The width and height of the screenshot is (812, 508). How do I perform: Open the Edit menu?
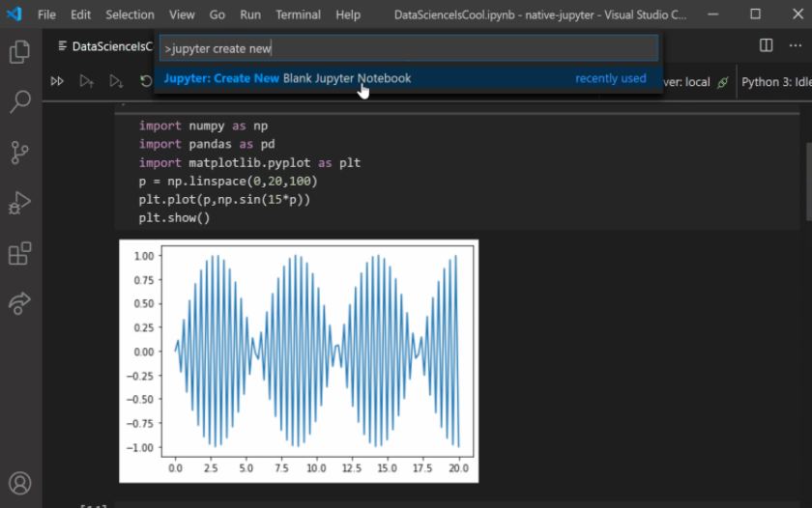click(x=80, y=14)
